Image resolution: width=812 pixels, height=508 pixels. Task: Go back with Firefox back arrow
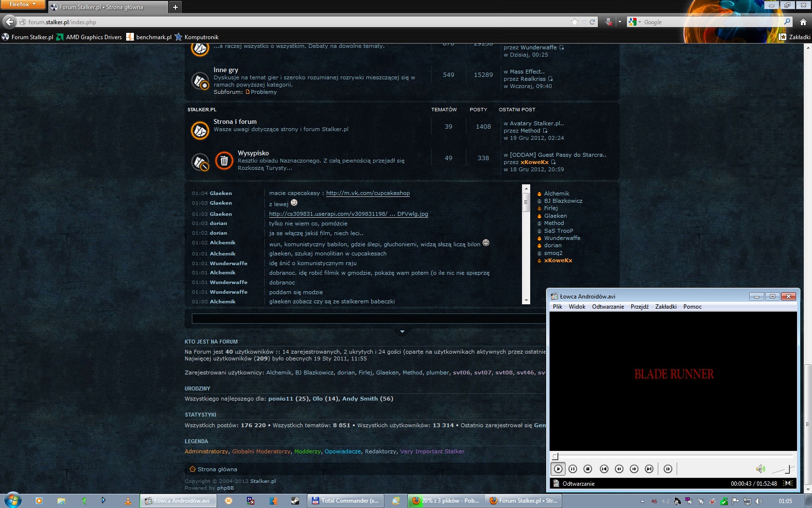tap(9, 22)
